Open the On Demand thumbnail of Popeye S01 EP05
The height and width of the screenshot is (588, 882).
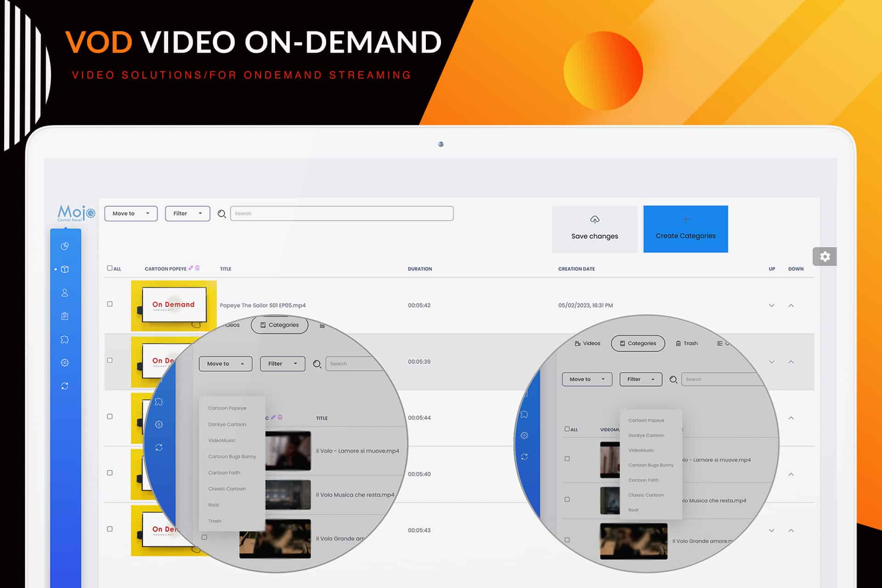[174, 305]
